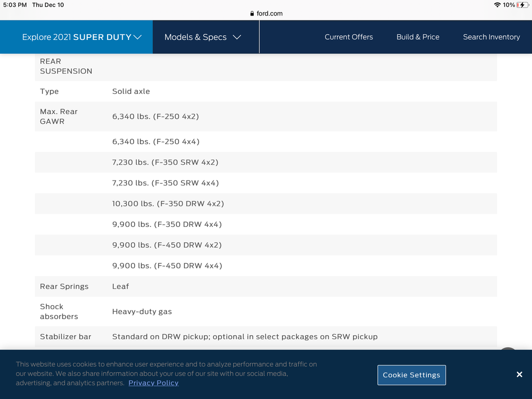Tap the ford.com address bar

pos(266,13)
